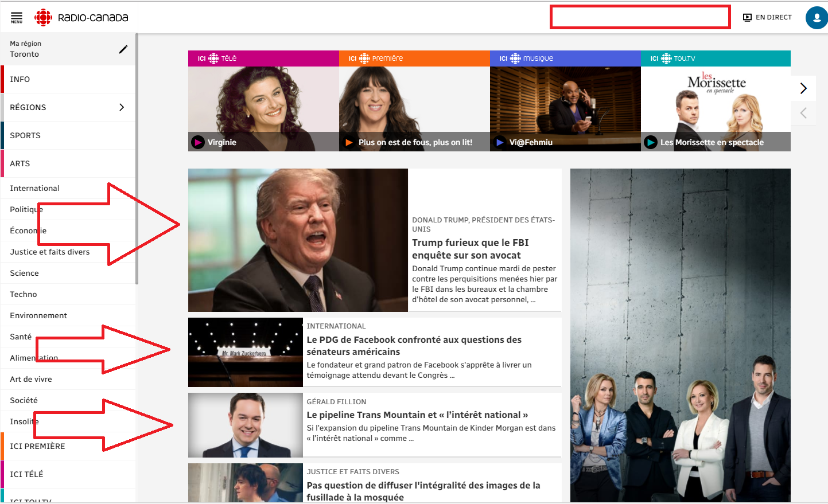
Task: Watch live via EN DIRECT
Action: 767,17
